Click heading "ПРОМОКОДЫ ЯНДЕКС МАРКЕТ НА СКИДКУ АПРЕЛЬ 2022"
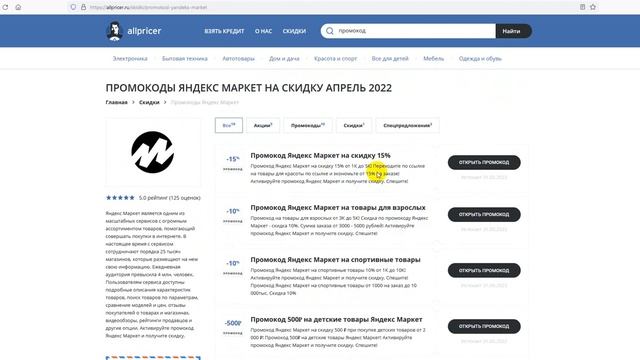Image resolution: width=640 pixels, height=360 pixels. coord(249,88)
